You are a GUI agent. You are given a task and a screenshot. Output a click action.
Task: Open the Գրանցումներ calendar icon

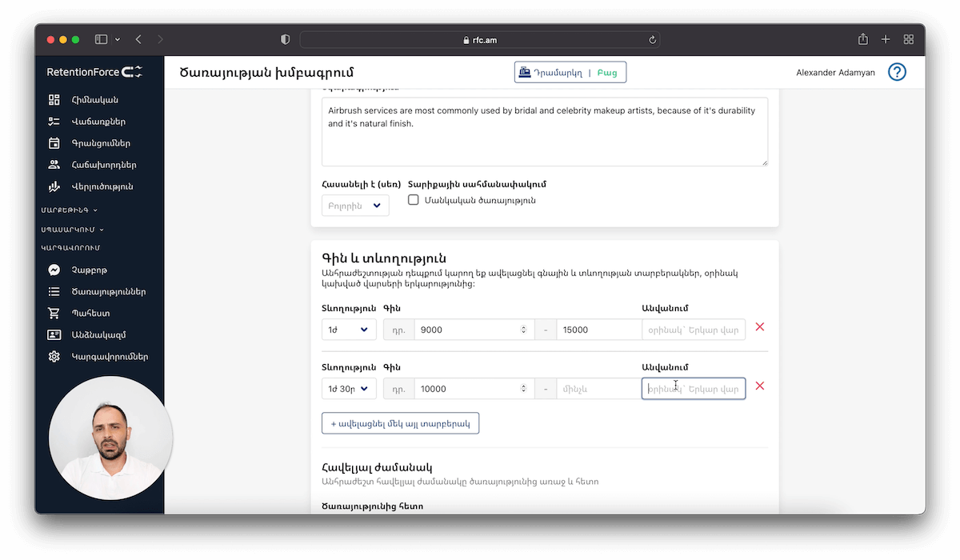(x=54, y=143)
